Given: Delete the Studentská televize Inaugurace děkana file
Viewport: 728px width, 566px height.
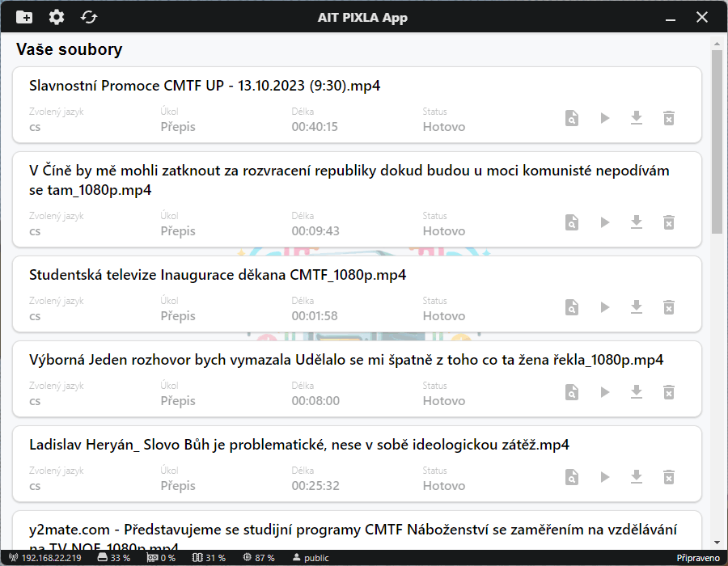Looking at the screenshot, I should click(x=669, y=307).
